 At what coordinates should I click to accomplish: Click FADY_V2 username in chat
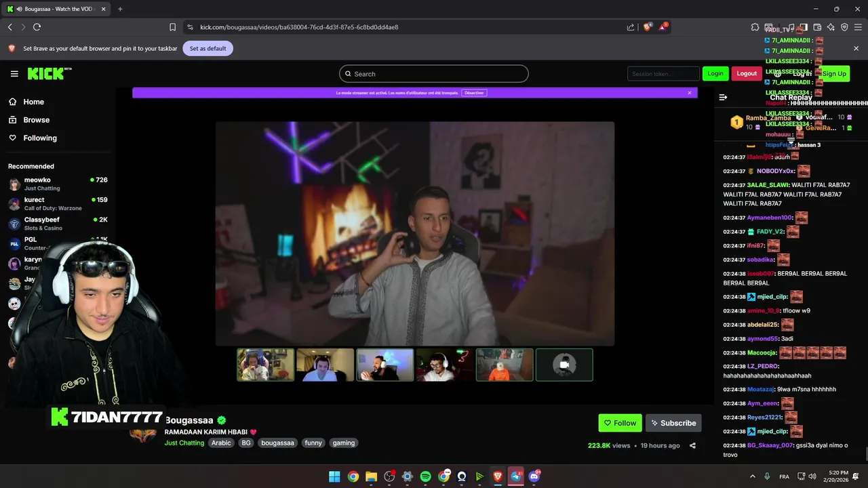click(770, 232)
